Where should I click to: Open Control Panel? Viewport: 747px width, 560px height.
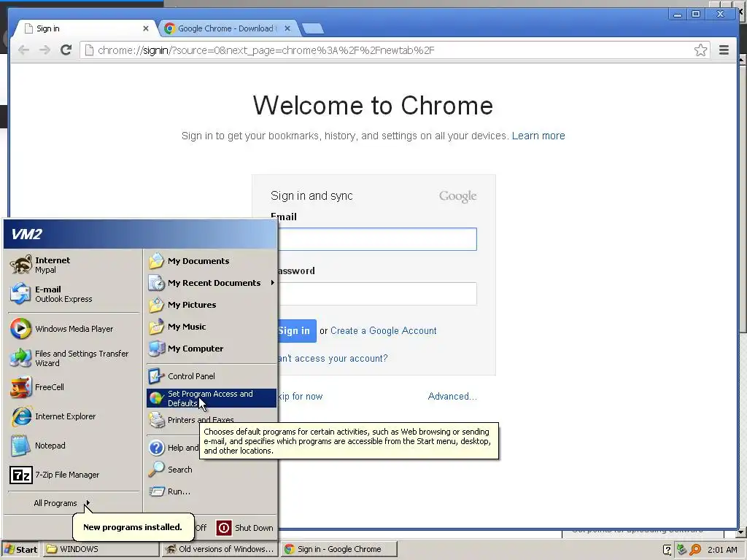211,376
